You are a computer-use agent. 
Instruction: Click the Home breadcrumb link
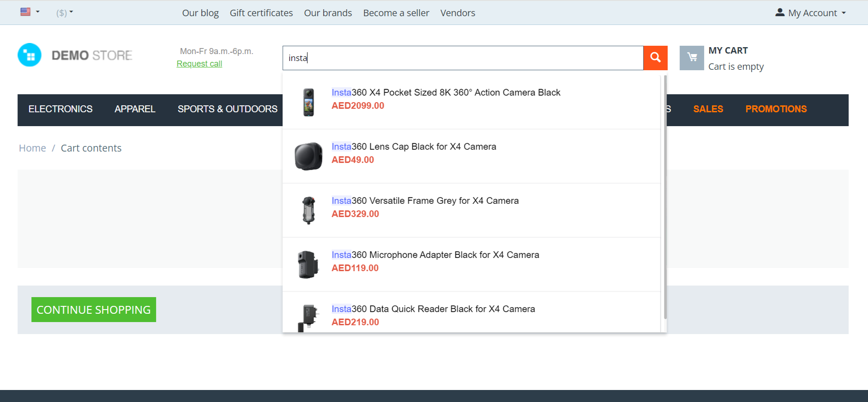(32, 148)
